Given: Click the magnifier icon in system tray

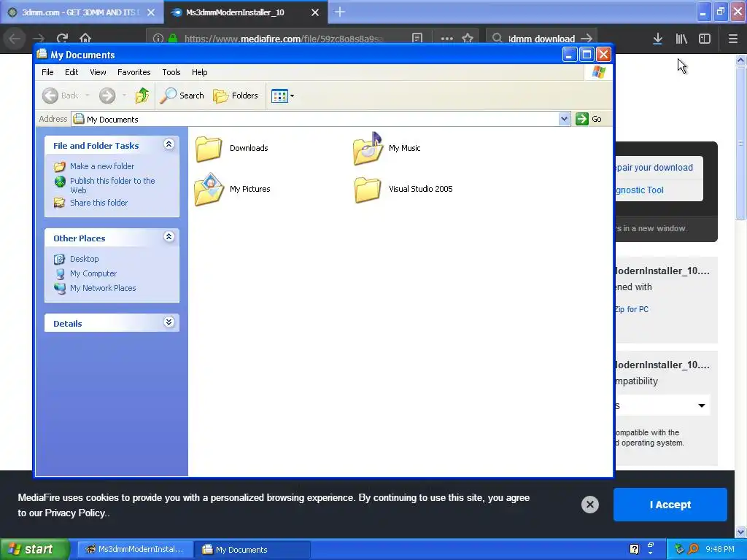Looking at the screenshot, I should (x=693, y=550).
